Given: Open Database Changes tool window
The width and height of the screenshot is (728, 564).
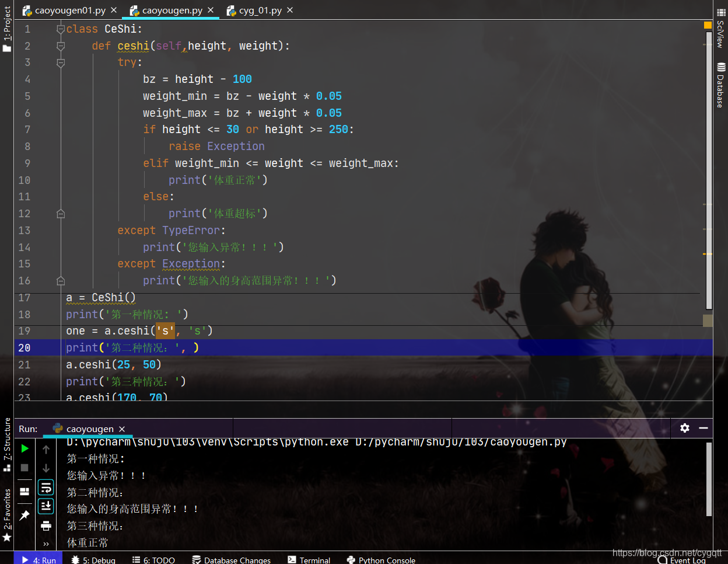Looking at the screenshot, I should click(x=231, y=560).
